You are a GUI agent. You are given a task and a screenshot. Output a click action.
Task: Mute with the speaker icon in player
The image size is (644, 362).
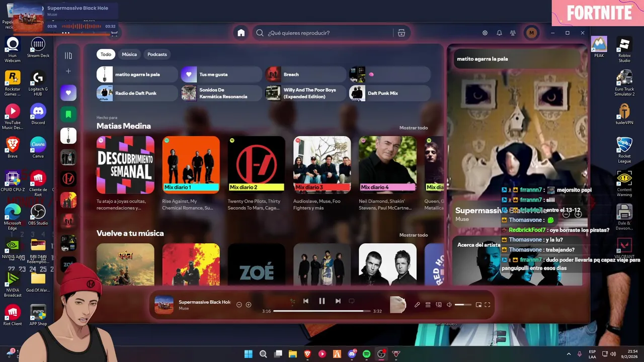[449, 305]
